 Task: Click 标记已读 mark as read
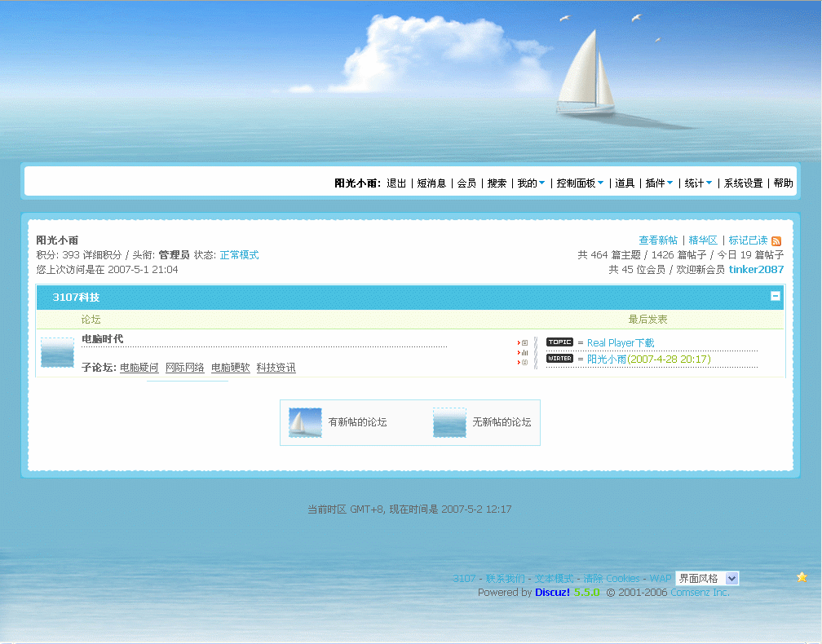[x=748, y=240]
